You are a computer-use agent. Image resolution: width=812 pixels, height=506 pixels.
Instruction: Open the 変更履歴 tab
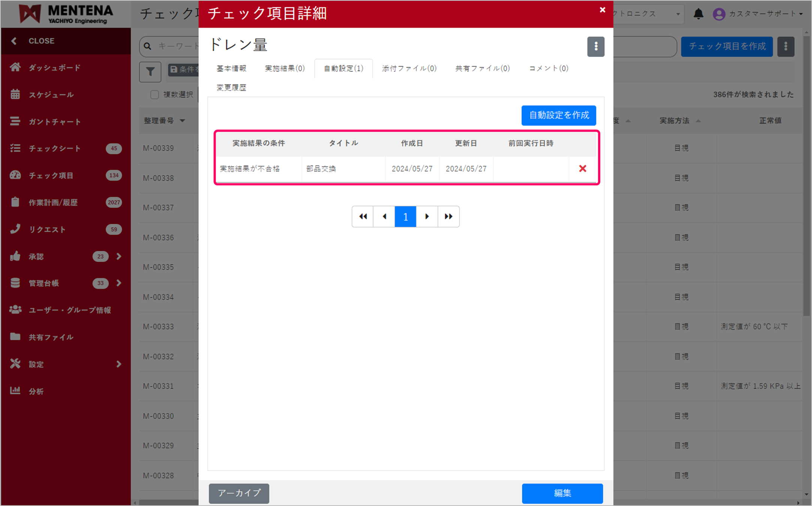pyautogui.click(x=231, y=87)
